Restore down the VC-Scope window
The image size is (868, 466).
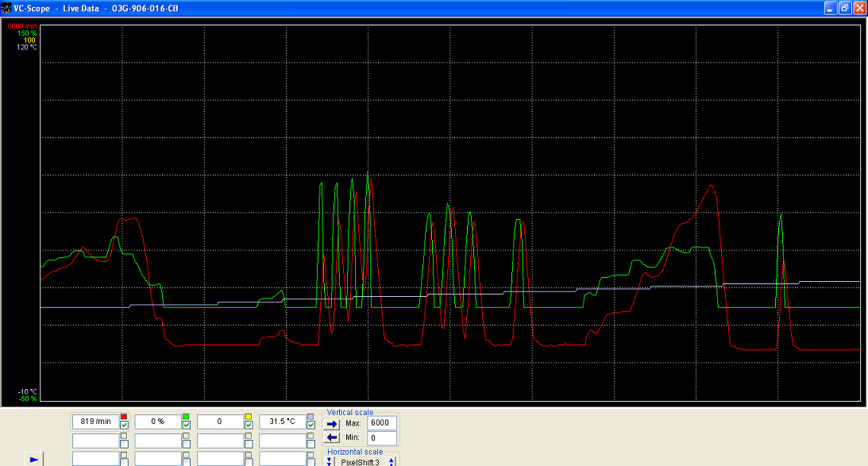[844, 7]
